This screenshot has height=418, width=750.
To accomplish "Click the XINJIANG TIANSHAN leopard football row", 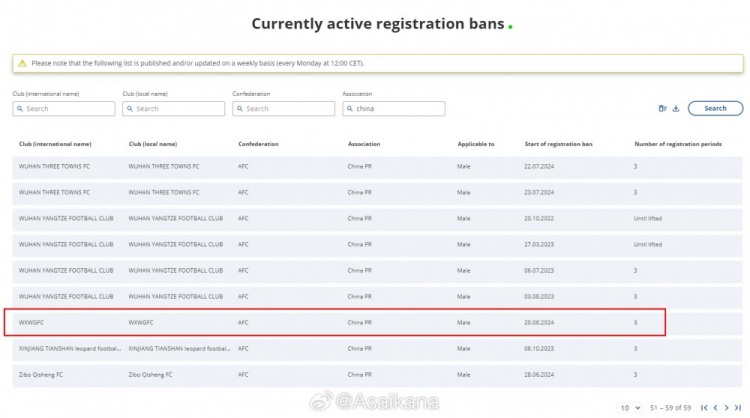I will [x=377, y=349].
